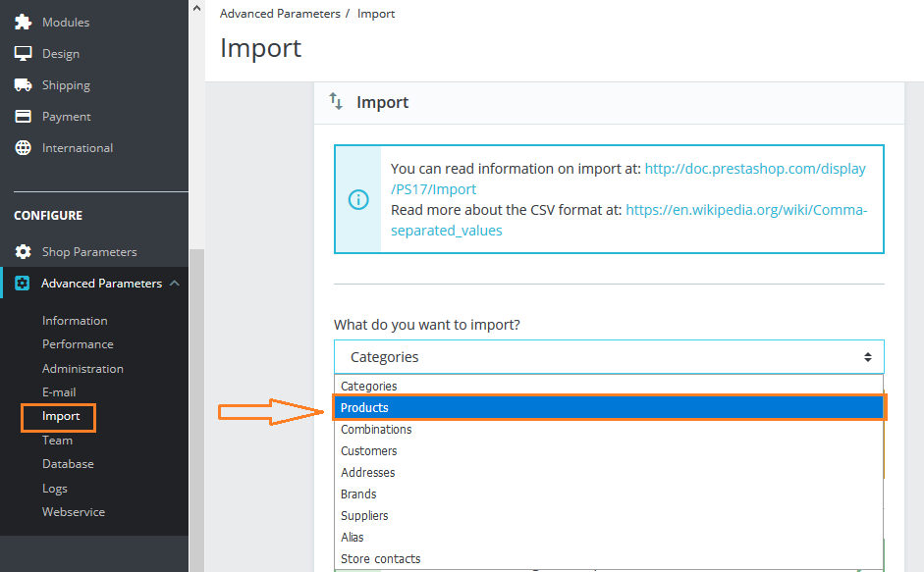Open the Performance submenu item

pyautogui.click(x=78, y=344)
